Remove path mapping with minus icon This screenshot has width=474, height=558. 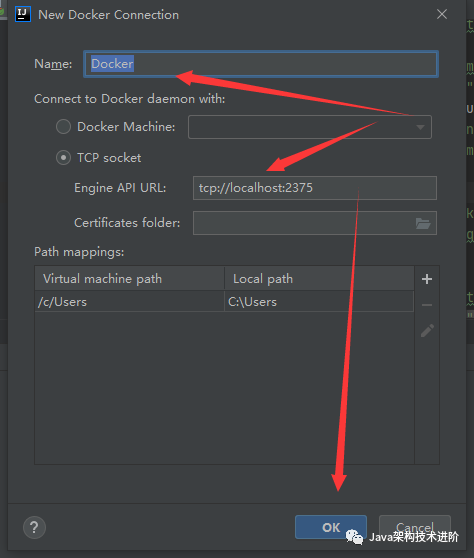click(427, 305)
